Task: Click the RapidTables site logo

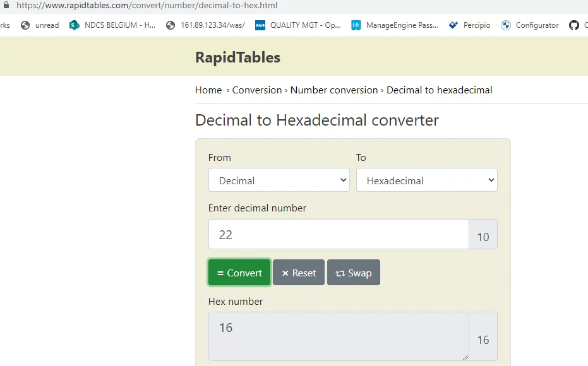Action: (x=237, y=57)
